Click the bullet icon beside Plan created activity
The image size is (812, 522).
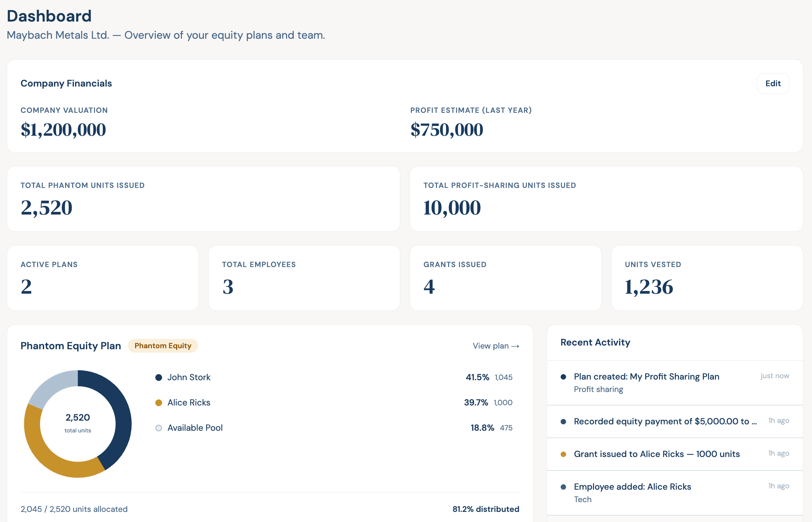pos(563,376)
